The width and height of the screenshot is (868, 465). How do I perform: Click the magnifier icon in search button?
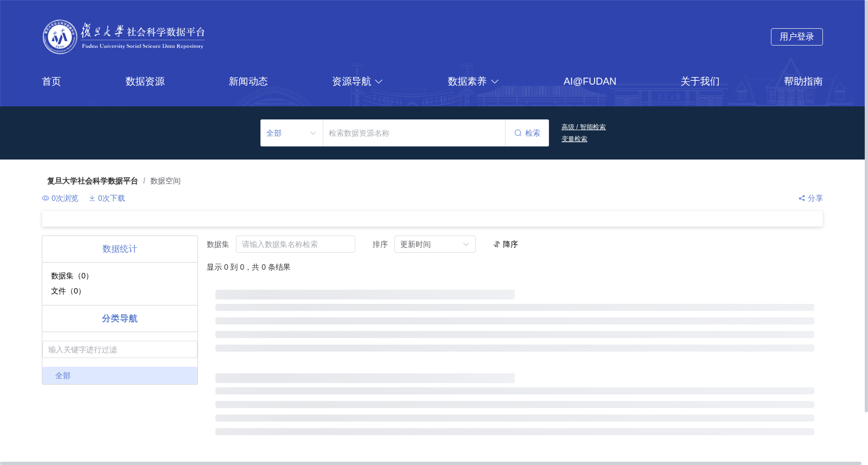[x=518, y=133]
